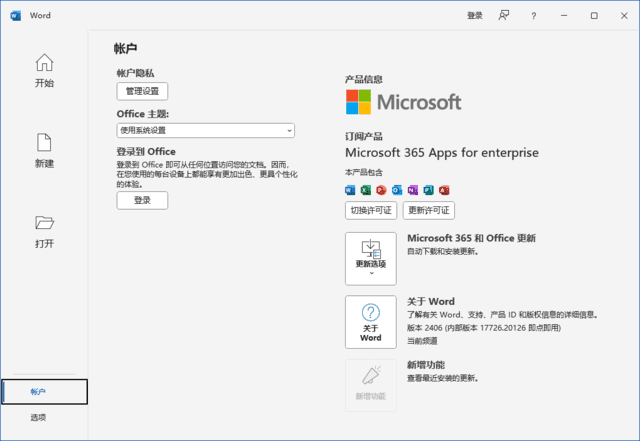Select the 帐户 tab in sidebar
The height and width of the screenshot is (441, 640).
tap(44, 392)
